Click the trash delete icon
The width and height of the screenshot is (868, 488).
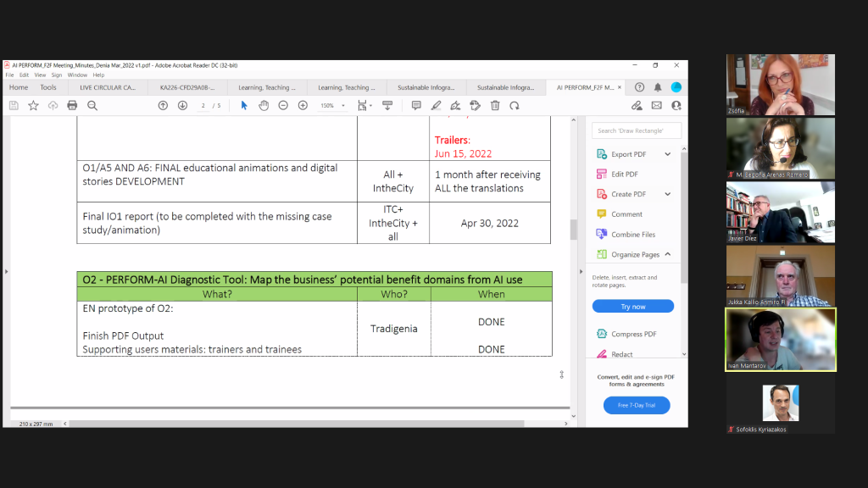click(x=494, y=105)
